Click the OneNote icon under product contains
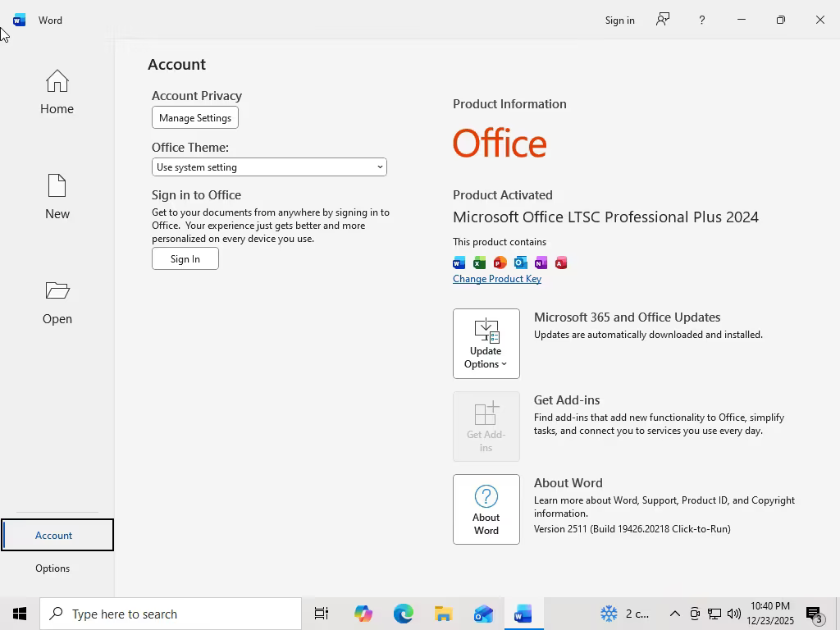 click(541, 262)
